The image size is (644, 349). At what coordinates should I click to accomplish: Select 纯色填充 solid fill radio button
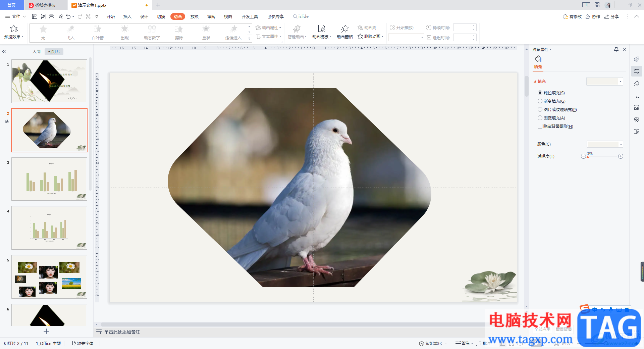tap(540, 93)
